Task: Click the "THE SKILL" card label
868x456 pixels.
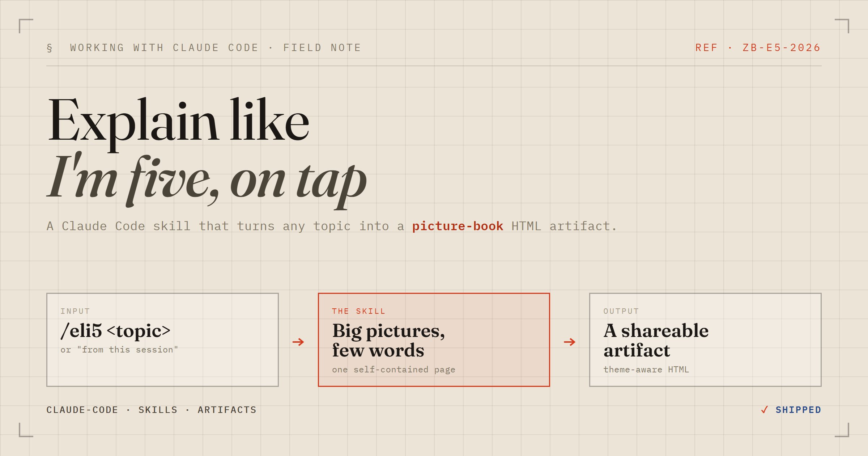Action: coord(359,311)
